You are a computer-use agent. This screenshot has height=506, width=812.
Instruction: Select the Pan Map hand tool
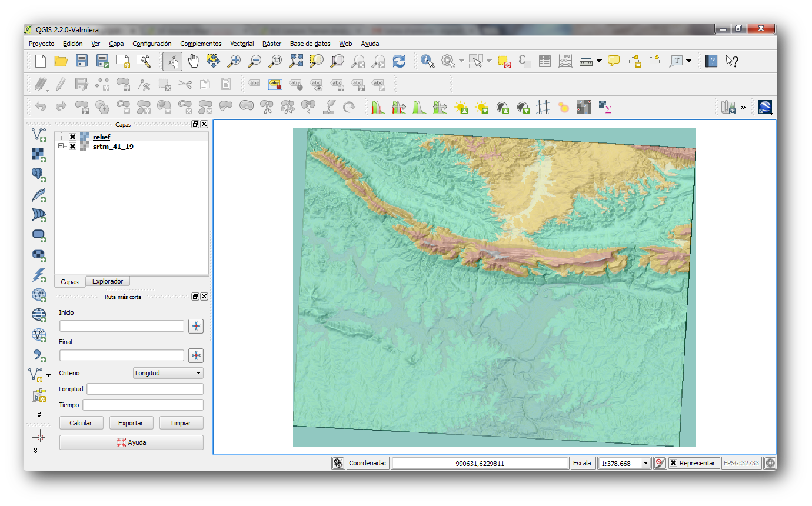193,61
